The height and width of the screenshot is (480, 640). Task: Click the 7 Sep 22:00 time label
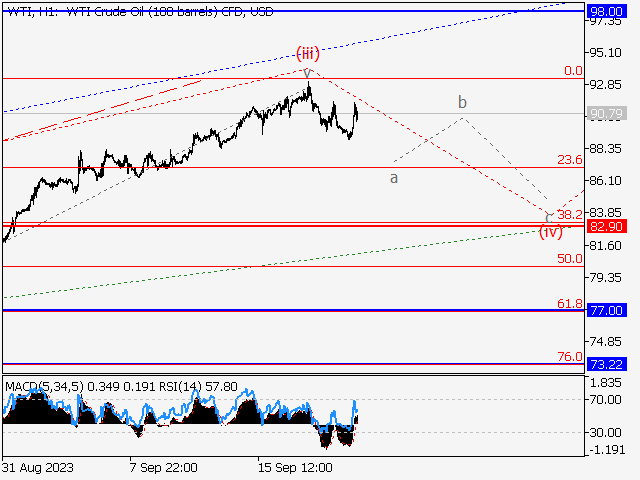(164, 467)
